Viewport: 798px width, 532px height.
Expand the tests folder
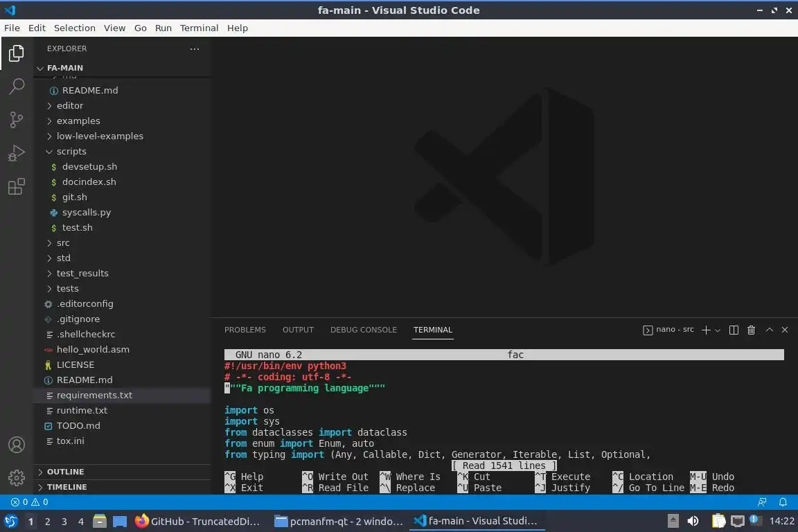(x=122, y=289)
